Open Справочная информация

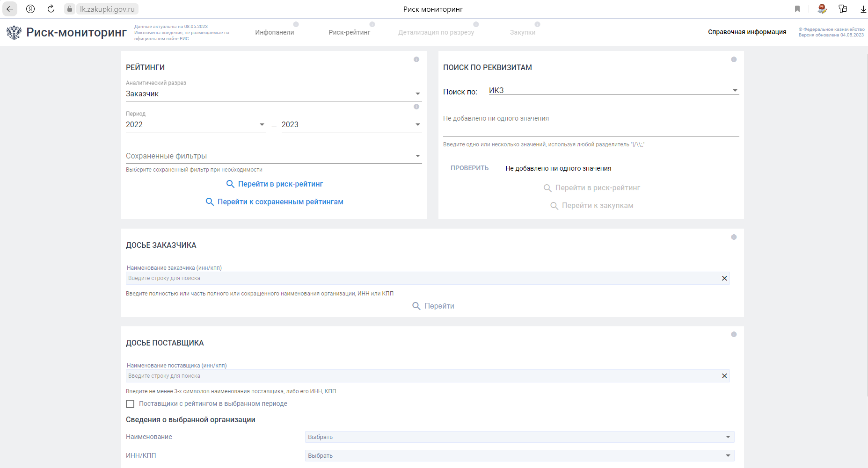pyautogui.click(x=747, y=32)
